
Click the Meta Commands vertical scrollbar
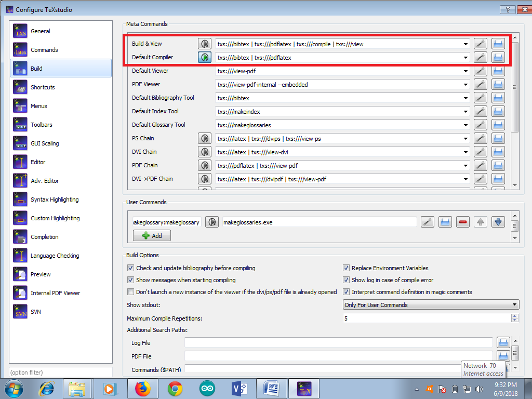click(515, 87)
